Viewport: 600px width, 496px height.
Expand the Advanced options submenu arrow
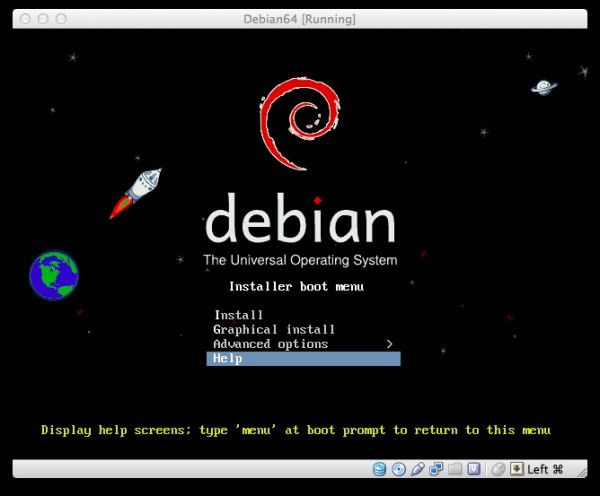tap(390, 344)
